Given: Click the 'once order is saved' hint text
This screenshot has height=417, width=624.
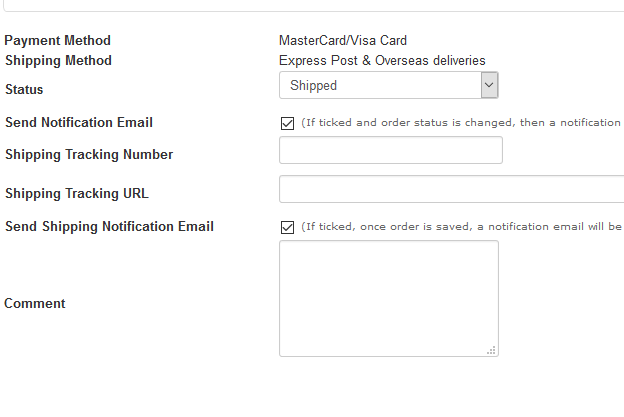Looking at the screenshot, I should 416,226.
